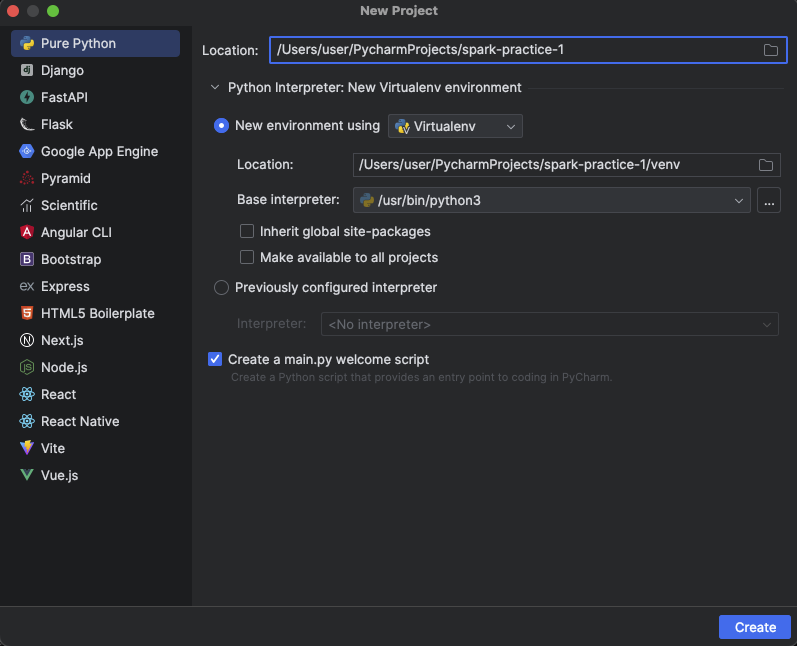Screen dimensions: 797x646
Task: Select the React Native icon
Action: pos(26,421)
